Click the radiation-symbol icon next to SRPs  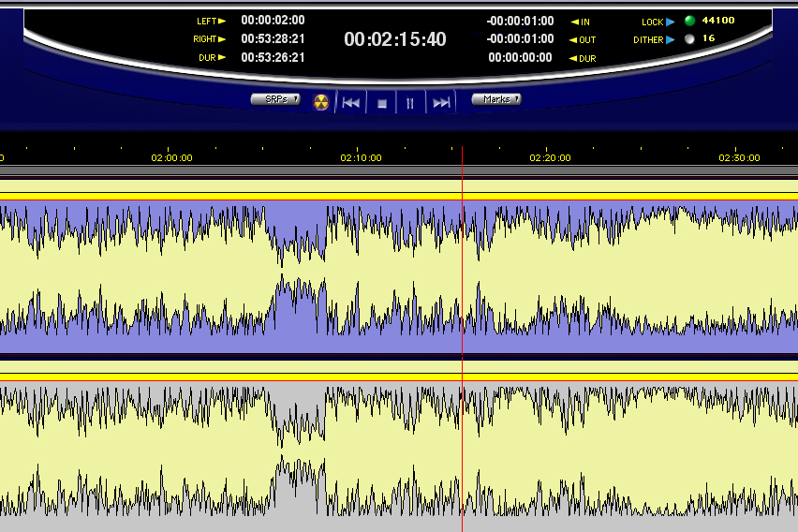320,102
